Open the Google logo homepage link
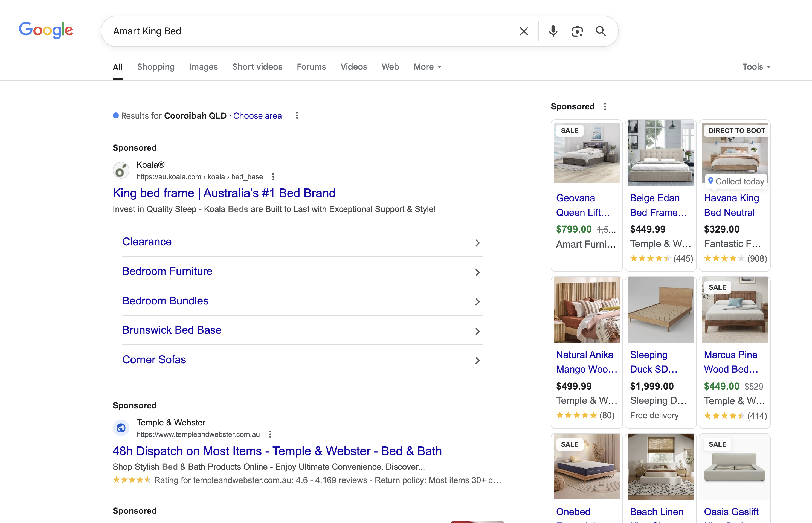This screenshot has height=523, width=812. click(x=46, y=30)
